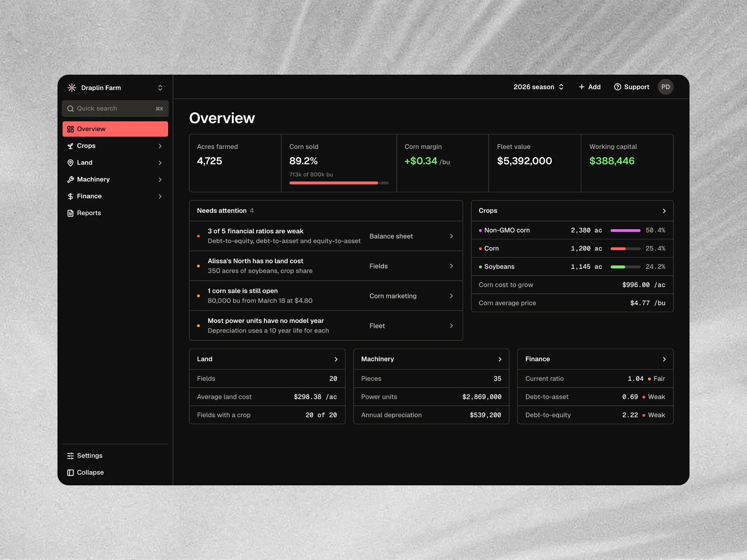Open Settings in the sidebar
This screenshot has width=747, height=560.
pos(115,456)
